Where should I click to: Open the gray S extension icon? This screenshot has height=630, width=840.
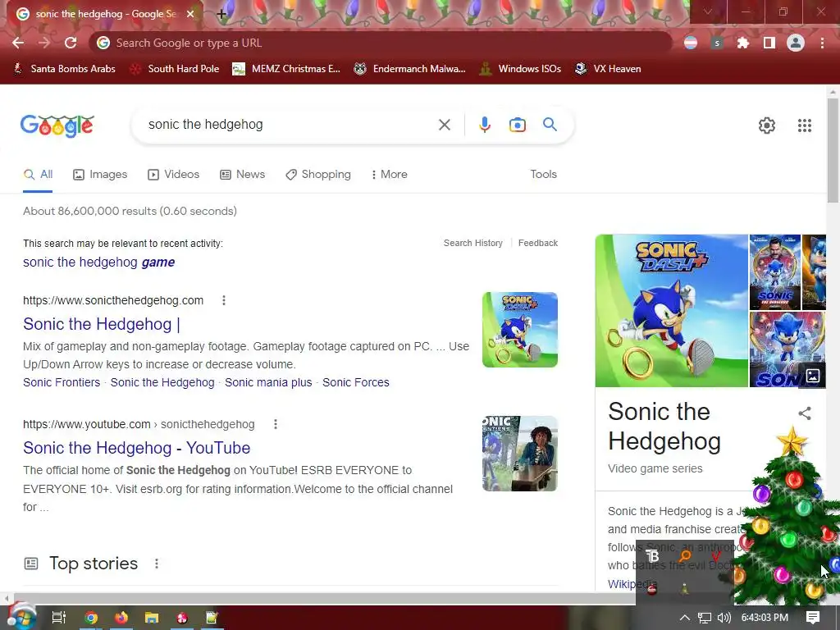pyautogui.click(x=717, y=43)
